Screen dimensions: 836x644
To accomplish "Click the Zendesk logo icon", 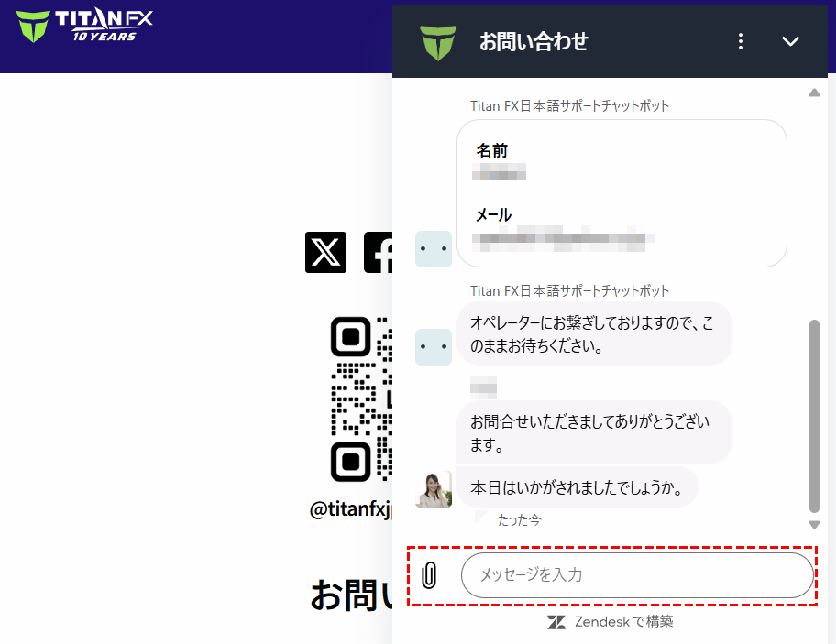I will [x=556, y=622].
